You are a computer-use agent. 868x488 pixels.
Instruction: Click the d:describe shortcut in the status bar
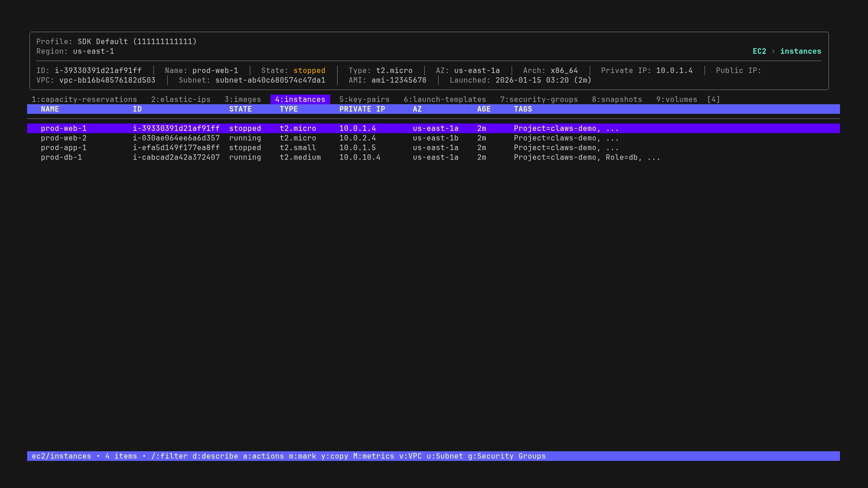tap(215, 456)
